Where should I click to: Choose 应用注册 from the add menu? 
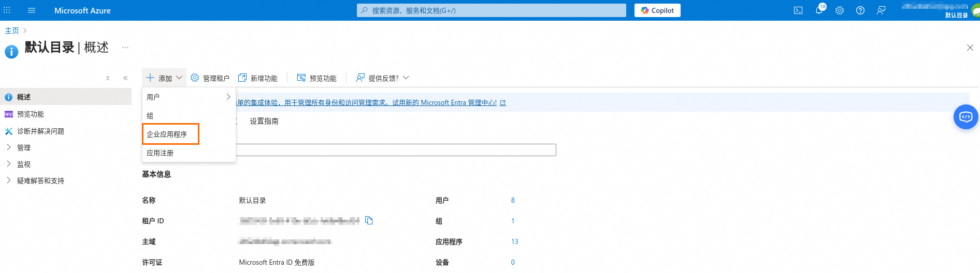(189, 153)
